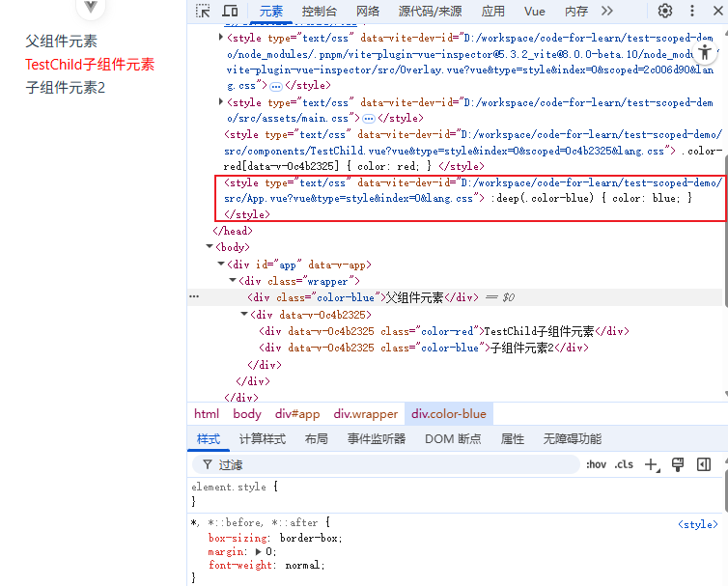Expand the main.css style tag node
This screenshot has height=586, width=728.
pos(221,102)
